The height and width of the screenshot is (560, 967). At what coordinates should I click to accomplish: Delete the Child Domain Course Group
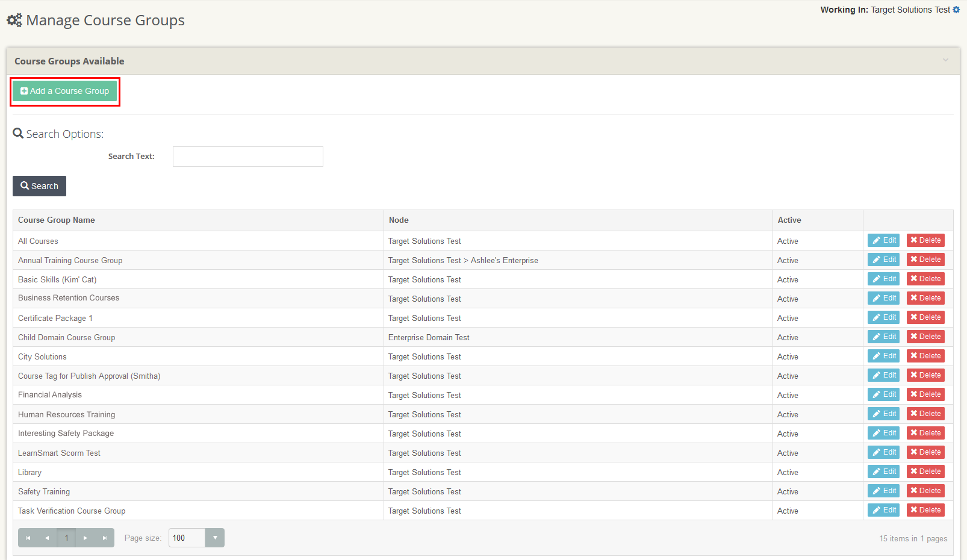[x=925, y=337]
